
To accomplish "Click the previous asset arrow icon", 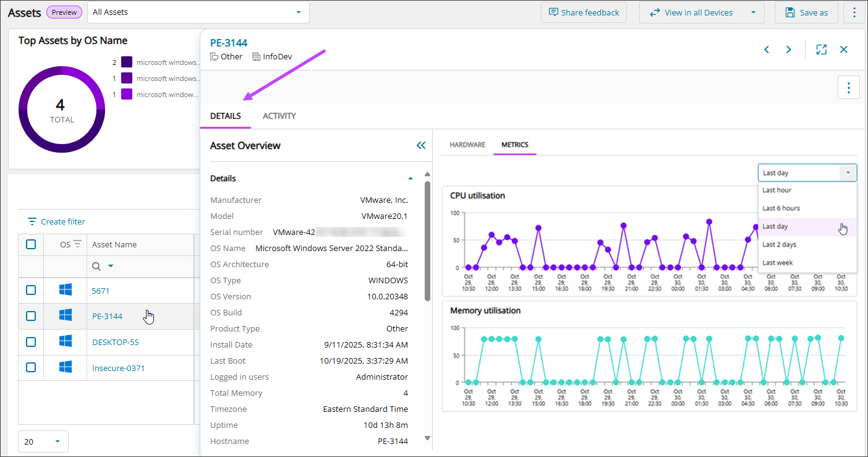I will pyautogui.click(x=767, y=49).
